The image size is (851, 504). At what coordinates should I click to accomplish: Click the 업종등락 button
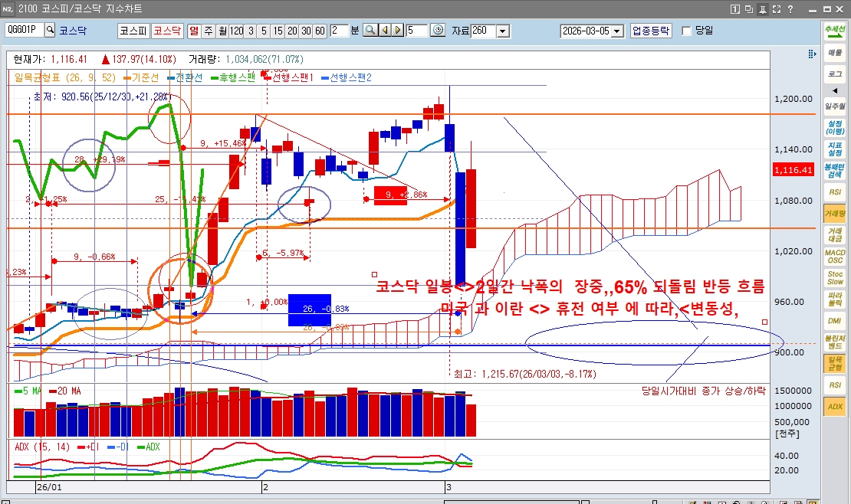point(651,31)
